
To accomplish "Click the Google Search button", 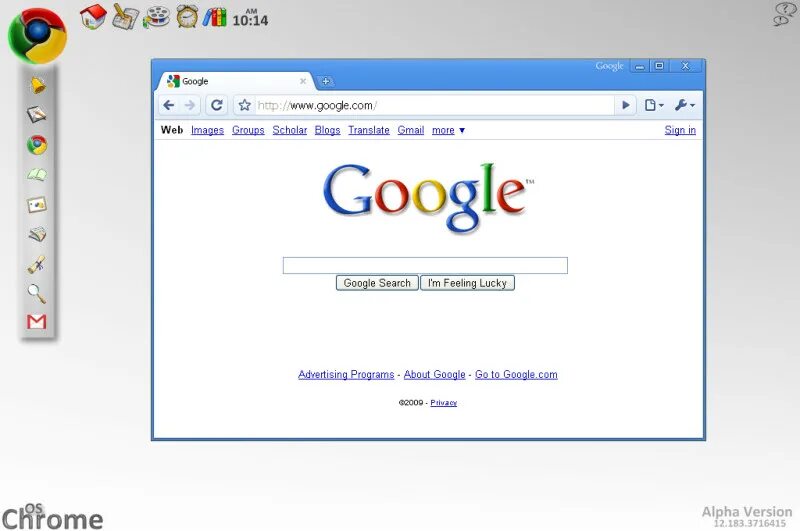I will pos(377,283).
